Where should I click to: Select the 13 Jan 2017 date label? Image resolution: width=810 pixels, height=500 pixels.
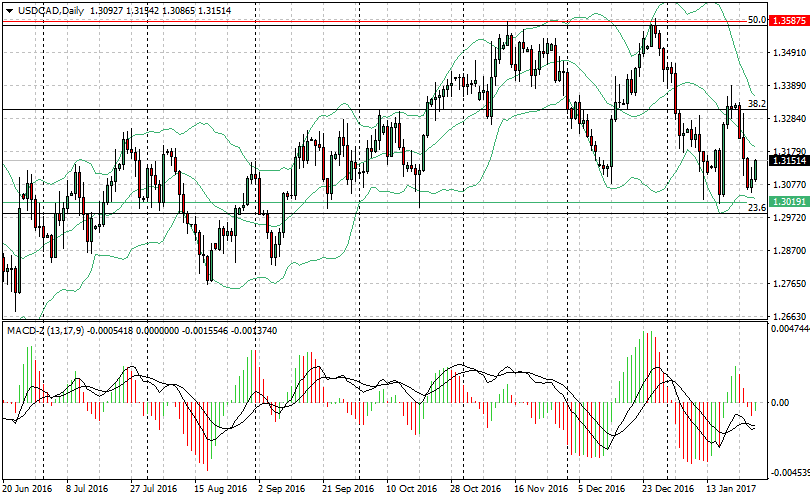(x=731, y=489)
